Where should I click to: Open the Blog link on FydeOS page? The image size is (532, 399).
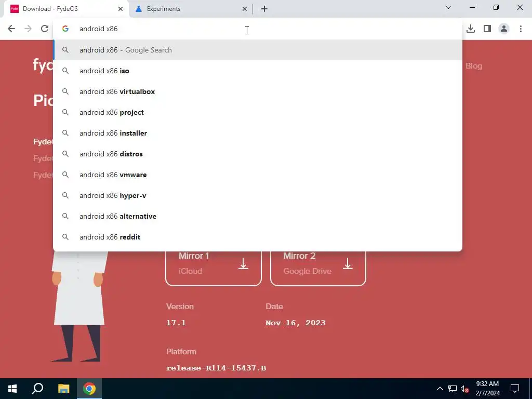pyautogui.click(x=474, y=66)
